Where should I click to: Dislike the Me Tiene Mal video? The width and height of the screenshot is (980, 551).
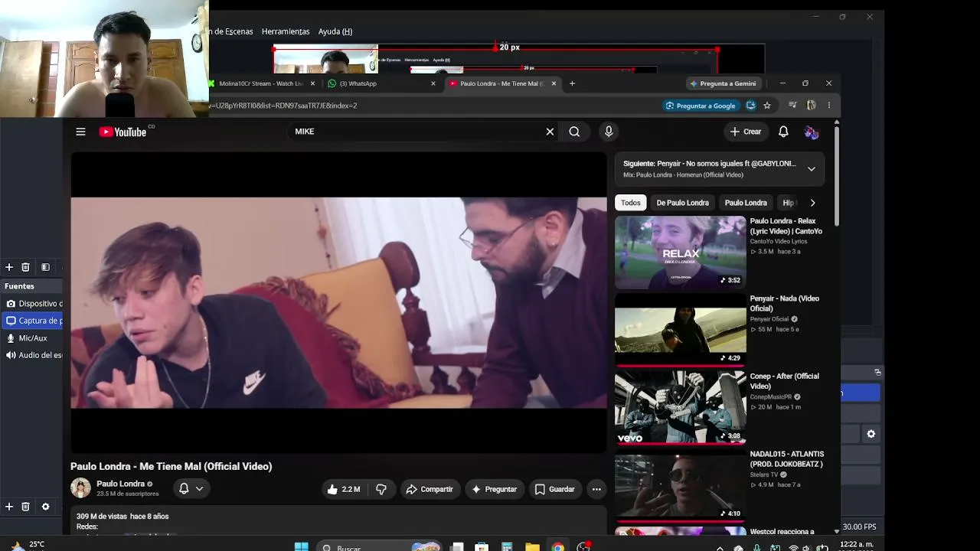[x=381, y=489]
